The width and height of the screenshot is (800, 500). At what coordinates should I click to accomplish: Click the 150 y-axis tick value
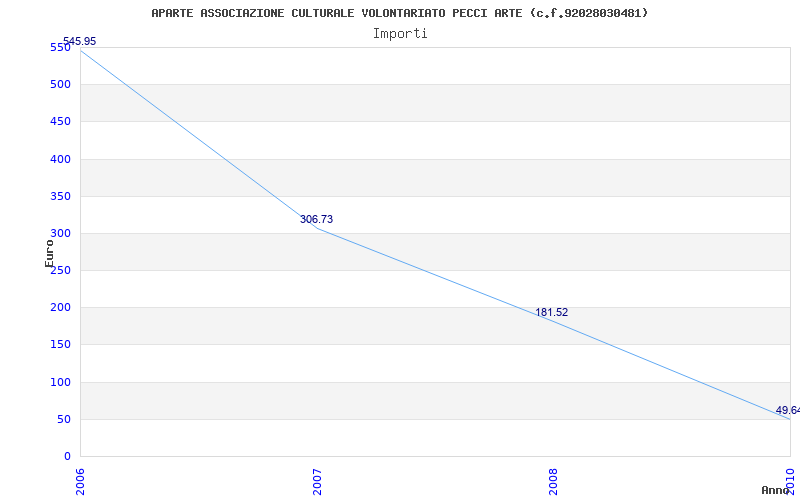pos(60,345)
